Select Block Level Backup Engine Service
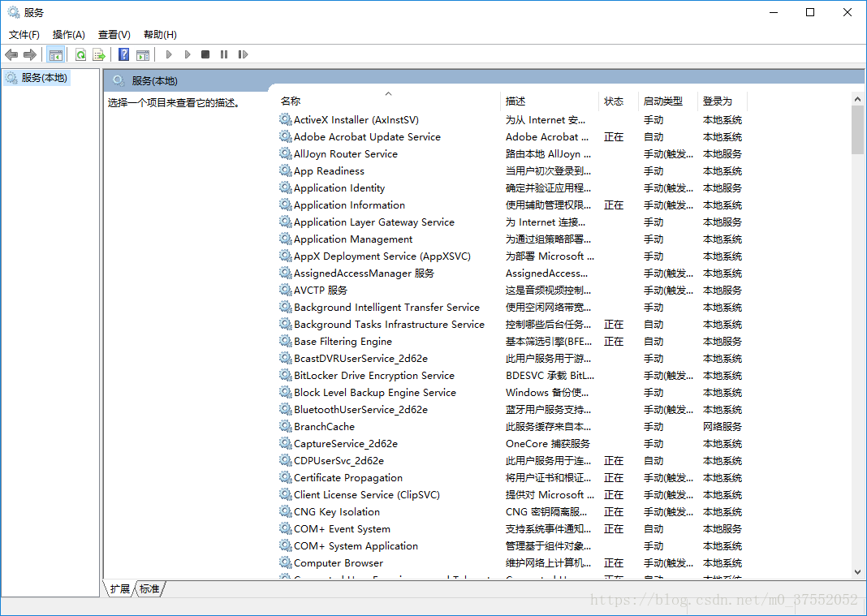This screenshot has width=867, height=616. pos(375,393)
